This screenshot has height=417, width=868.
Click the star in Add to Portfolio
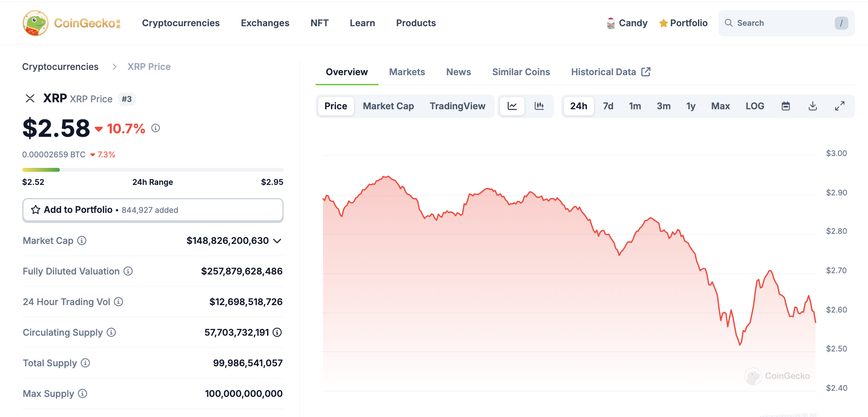pyautogui.click(x=35, y=210)
